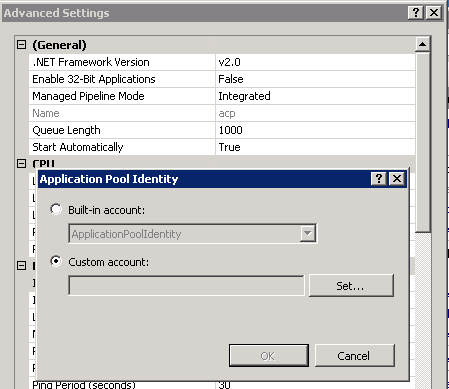Cancel the Application Pool Identity dialog
The image size is (449, 389).
(355, 356)
